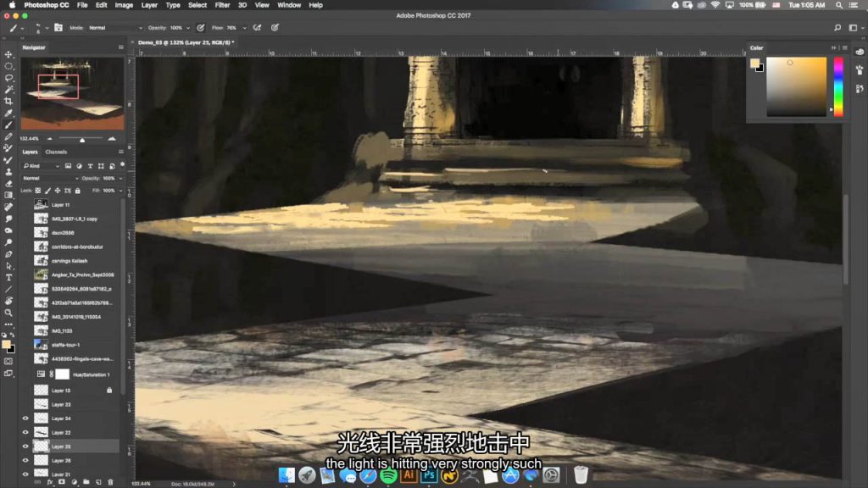Select the Gradient tool
The image size is (868, 488).
(8, 195)
